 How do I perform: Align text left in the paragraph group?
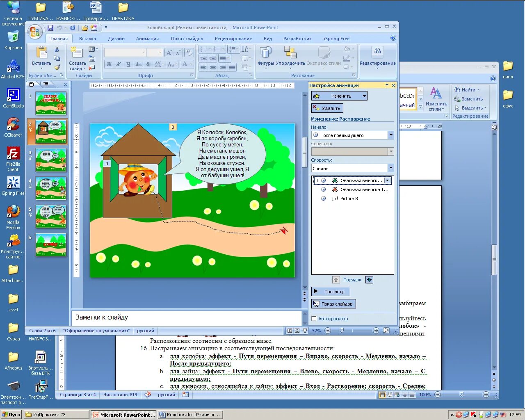pyautogui.click(x=203, y=67)
